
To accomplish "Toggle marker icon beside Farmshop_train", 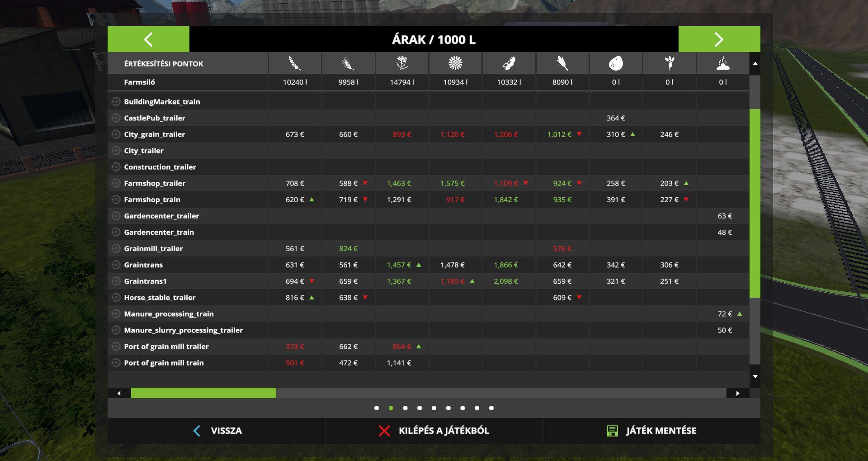I will coord(116,200).
